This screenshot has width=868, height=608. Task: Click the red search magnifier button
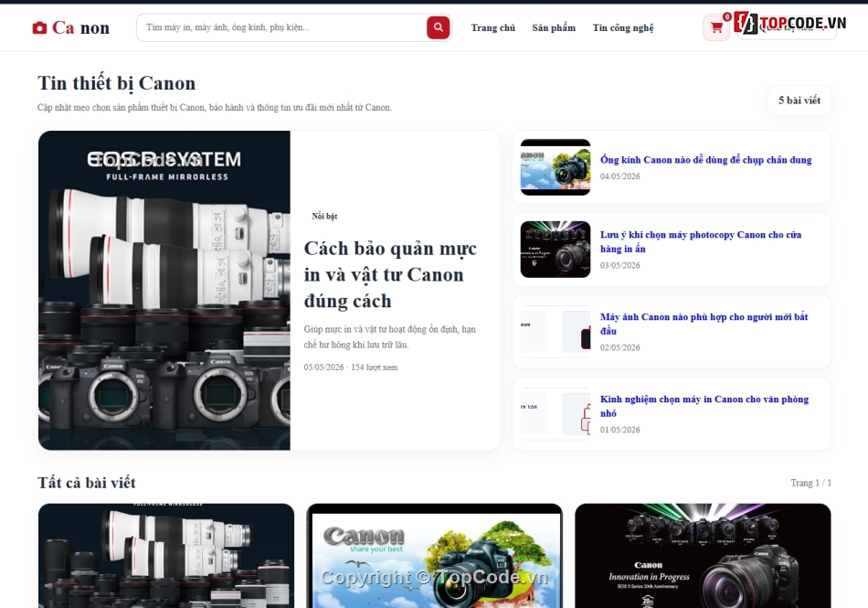pos(438,27)
